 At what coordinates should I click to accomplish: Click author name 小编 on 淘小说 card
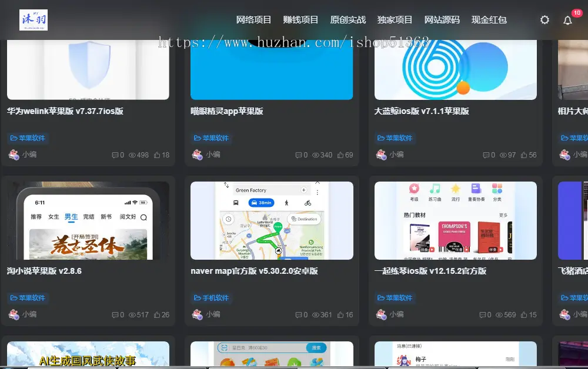tap(29, 314)
